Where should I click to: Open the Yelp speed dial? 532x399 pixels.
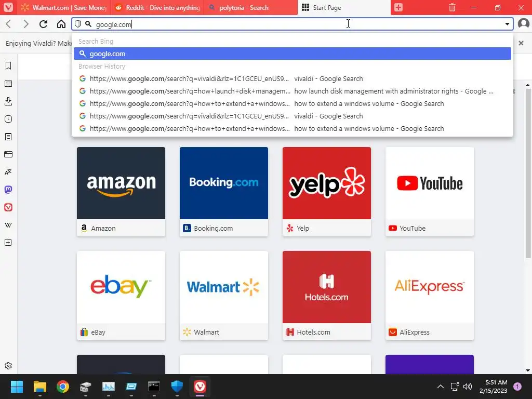click(x=327, y=192)
